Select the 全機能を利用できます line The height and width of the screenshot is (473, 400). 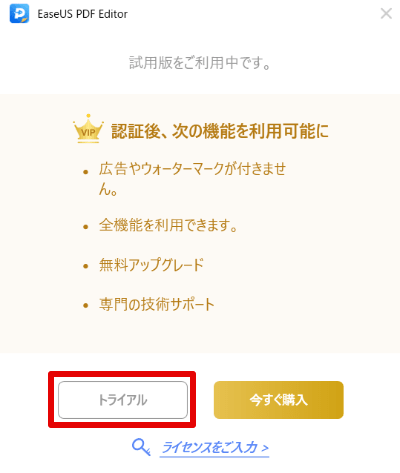(168, 225)
